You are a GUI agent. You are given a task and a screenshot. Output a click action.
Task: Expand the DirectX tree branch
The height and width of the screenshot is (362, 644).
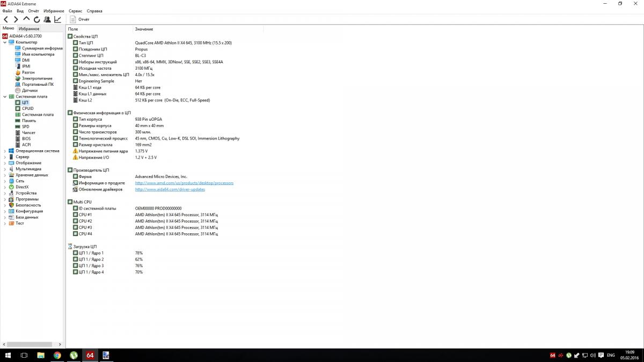(5, 187)
